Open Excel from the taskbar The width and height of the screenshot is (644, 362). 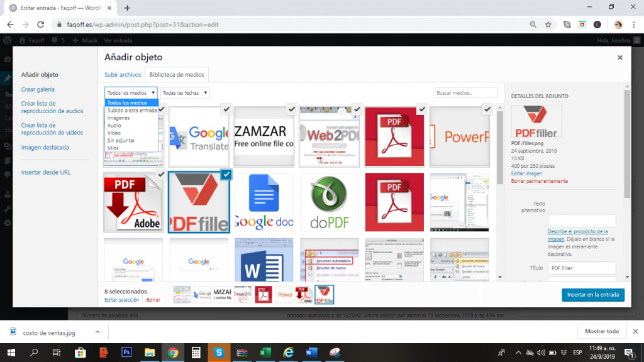click(x=265, y=353)
